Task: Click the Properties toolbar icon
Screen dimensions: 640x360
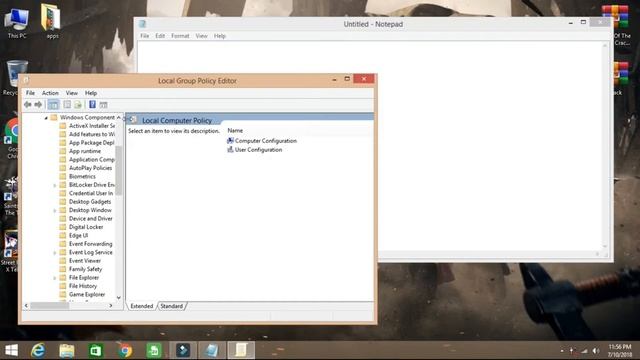Action: [67, 105]
